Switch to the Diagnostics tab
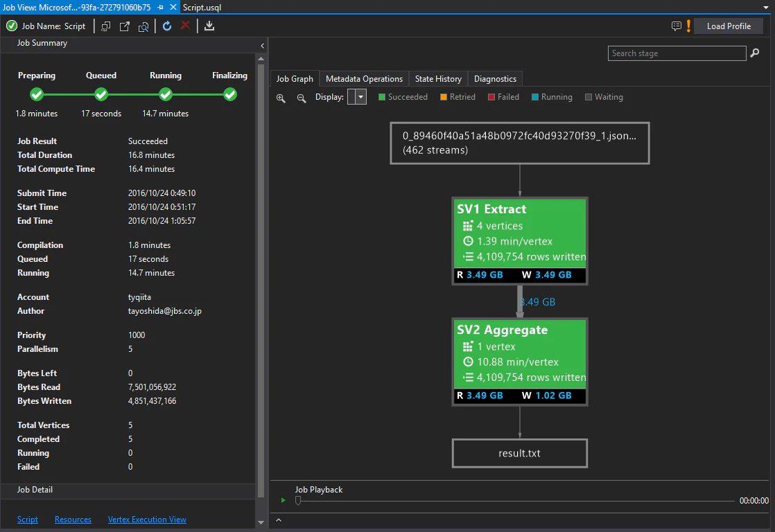 pos(495,79)
